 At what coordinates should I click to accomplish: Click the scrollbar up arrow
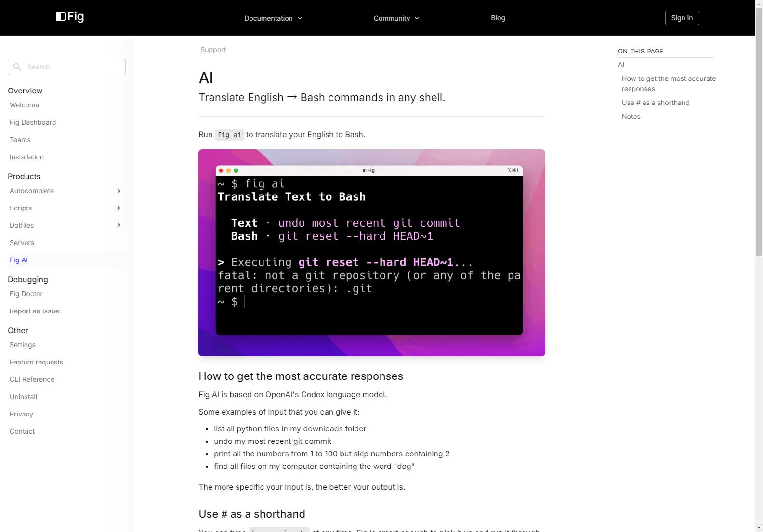[759, 4]
